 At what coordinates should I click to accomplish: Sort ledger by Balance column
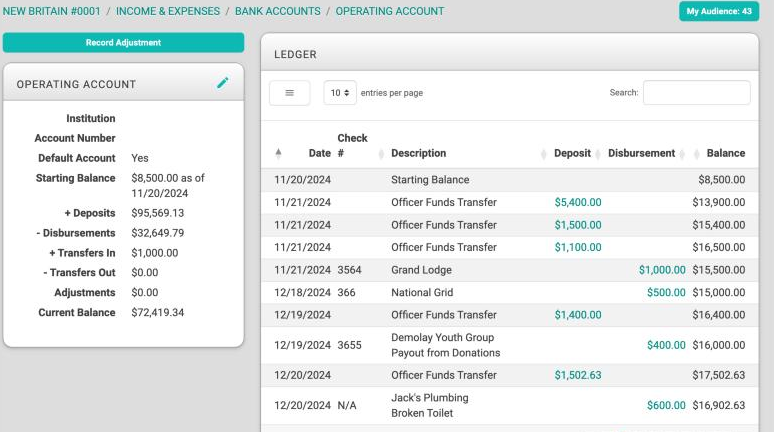pos(726,153)
